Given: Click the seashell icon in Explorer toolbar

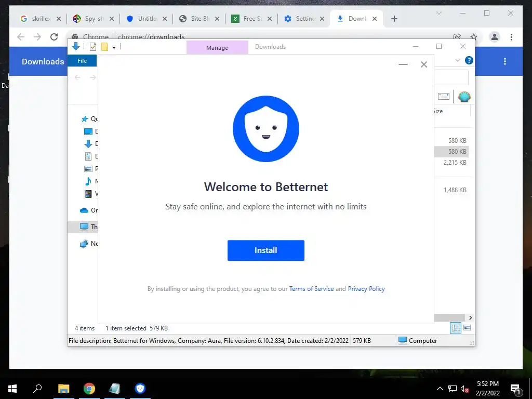Looking at the screenshot, I should click(464, 97).
